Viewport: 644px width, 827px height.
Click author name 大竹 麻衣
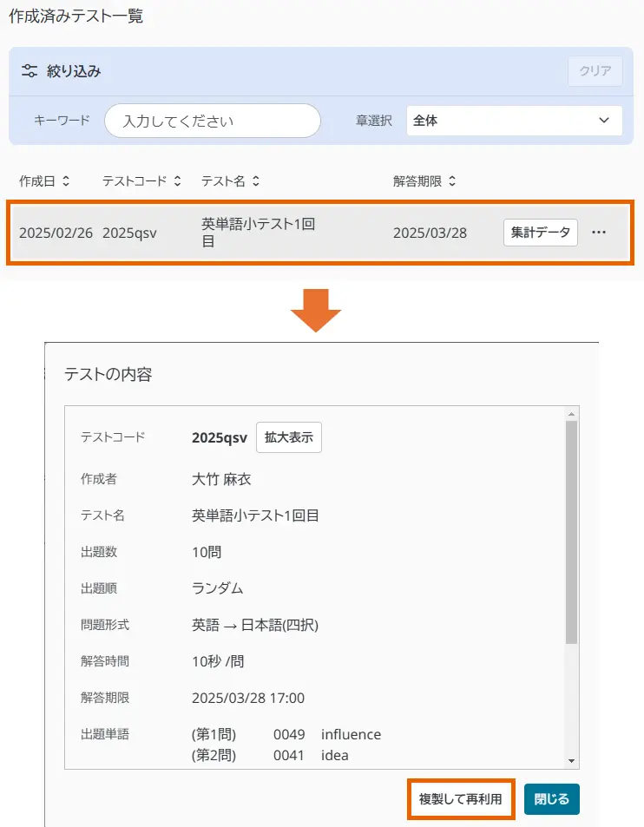point(221,479)
